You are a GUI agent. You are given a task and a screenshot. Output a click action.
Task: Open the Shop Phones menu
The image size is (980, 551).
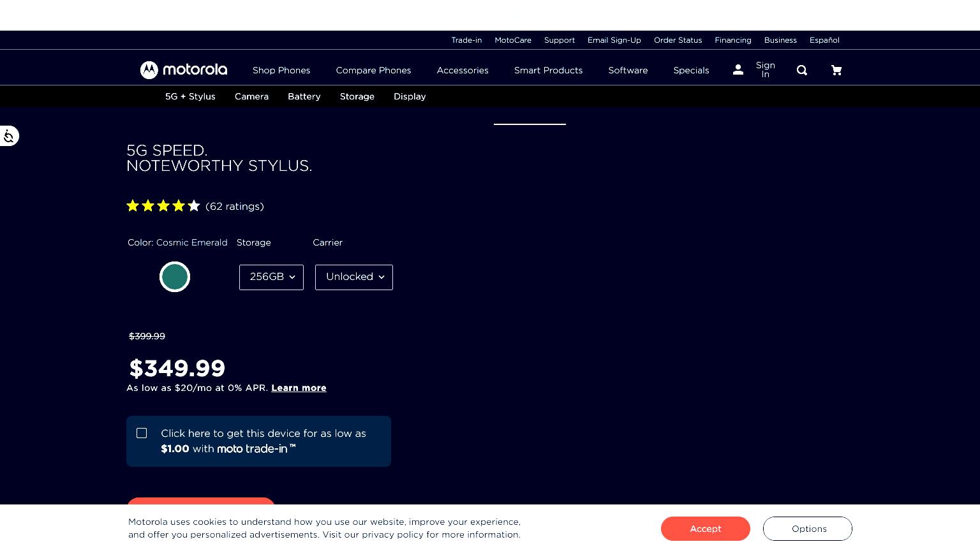pos(281,70)
